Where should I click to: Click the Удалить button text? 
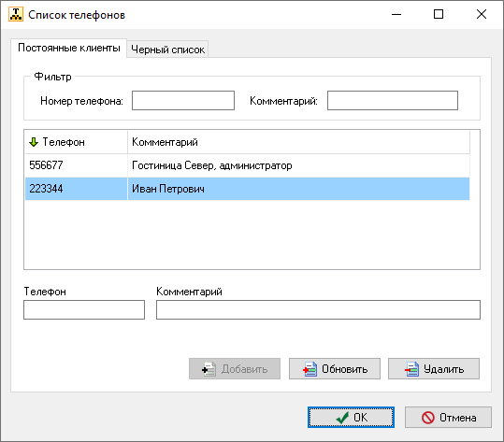point(443,369)
